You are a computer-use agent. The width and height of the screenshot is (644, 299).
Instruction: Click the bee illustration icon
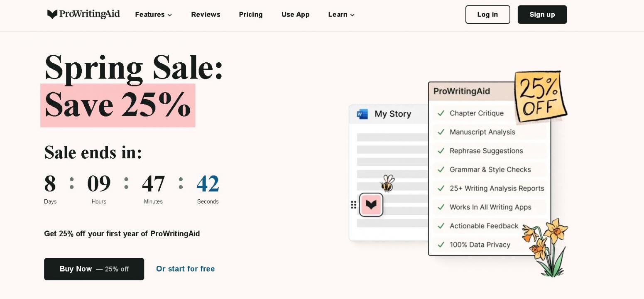click(x=387, y=183)
